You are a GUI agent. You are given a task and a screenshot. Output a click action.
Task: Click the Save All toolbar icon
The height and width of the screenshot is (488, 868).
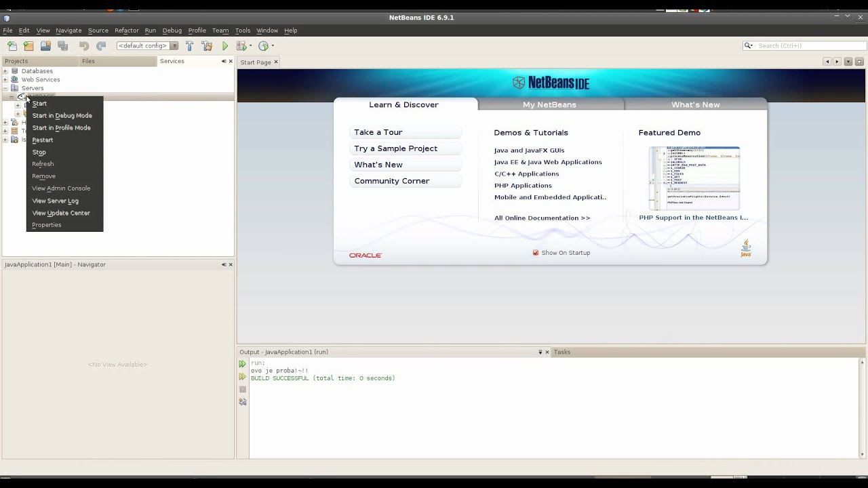(62, 46)
